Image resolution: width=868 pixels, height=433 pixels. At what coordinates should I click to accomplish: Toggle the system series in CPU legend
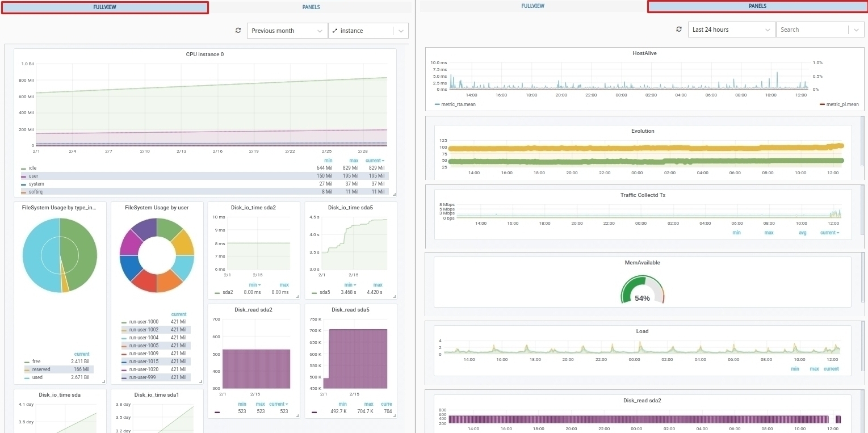pos(36,184)
